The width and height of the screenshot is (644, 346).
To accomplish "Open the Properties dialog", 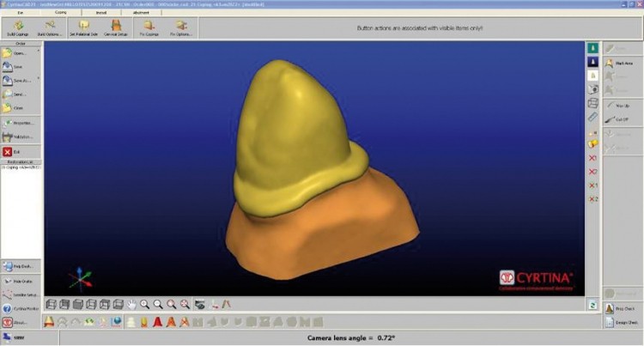I will 21,123.
